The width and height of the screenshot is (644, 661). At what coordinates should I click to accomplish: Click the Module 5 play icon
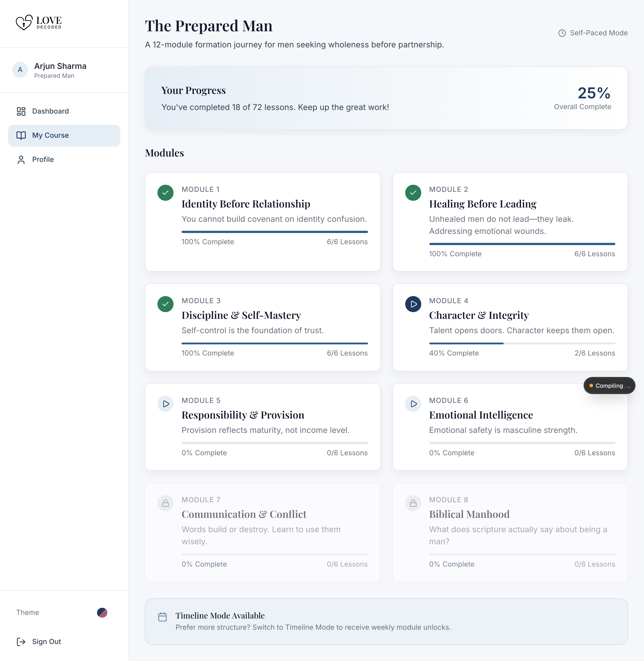[165, 404]
